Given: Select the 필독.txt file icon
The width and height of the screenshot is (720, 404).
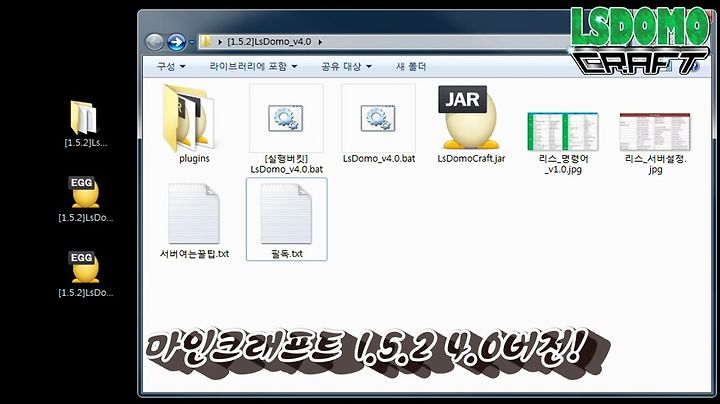Looking at the screenshot, I should (x=286, y=213).
